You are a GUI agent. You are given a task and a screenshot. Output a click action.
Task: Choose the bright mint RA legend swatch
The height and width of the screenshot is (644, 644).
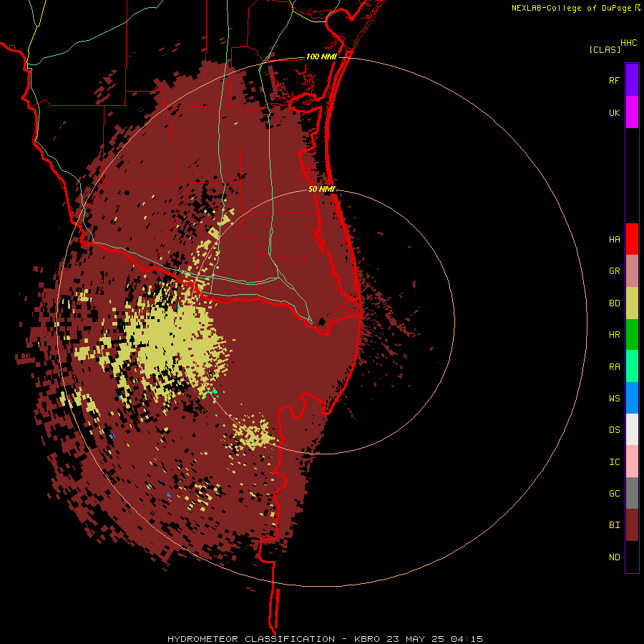click(x=632, y=366)
